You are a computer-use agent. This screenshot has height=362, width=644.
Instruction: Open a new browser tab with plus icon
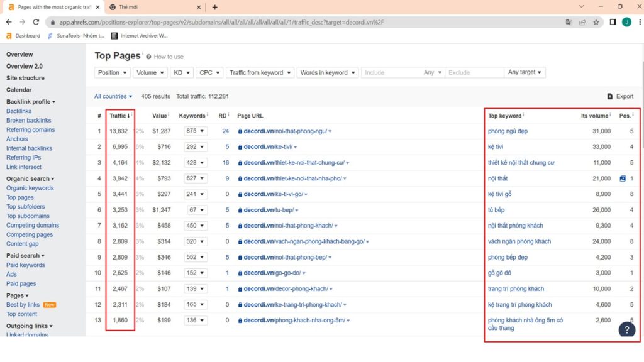click(215, 7)
